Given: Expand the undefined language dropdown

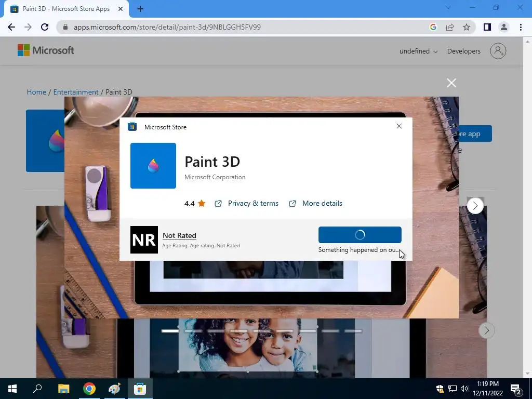Looking at the screenshot, I should tap(418, 51).
